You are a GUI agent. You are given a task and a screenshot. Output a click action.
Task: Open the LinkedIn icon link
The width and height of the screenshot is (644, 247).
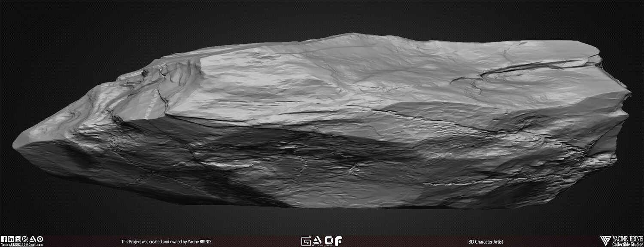click(11, 239)
